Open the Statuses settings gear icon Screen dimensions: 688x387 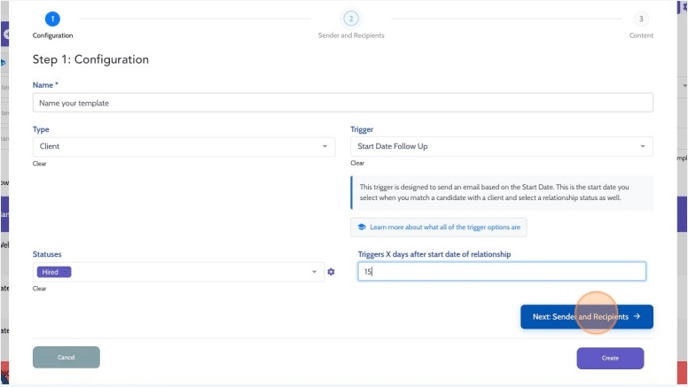click(331, 272)
